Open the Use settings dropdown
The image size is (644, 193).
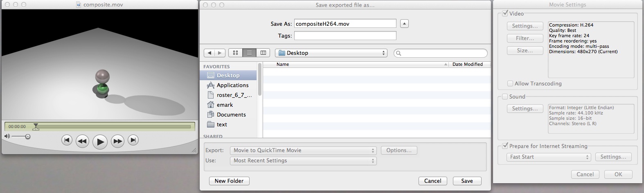pyautogui.click(x=303, y=160)
